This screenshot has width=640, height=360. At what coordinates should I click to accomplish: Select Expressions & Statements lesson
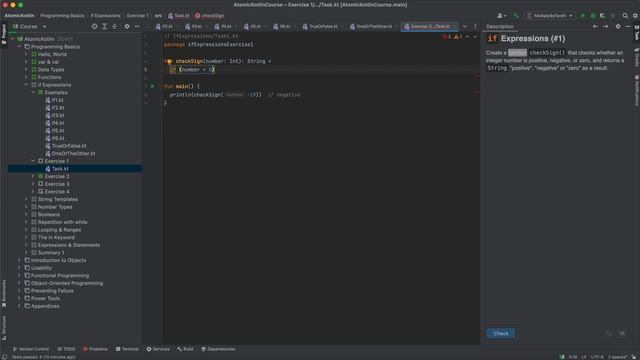[x=69, y=245]
